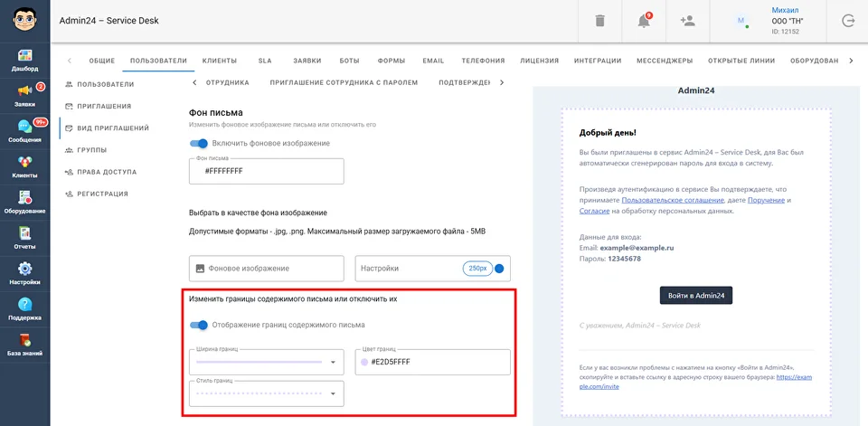Switch to the ОТКРЫТЫЕ ЛИНИИ tab
868x426 pixels.
(741, 61)
